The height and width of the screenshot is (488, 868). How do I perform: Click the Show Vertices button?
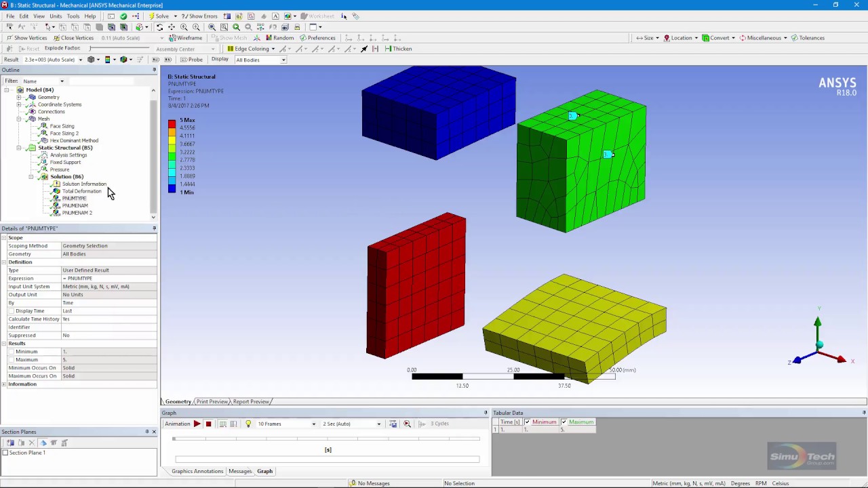click(26, 38)
